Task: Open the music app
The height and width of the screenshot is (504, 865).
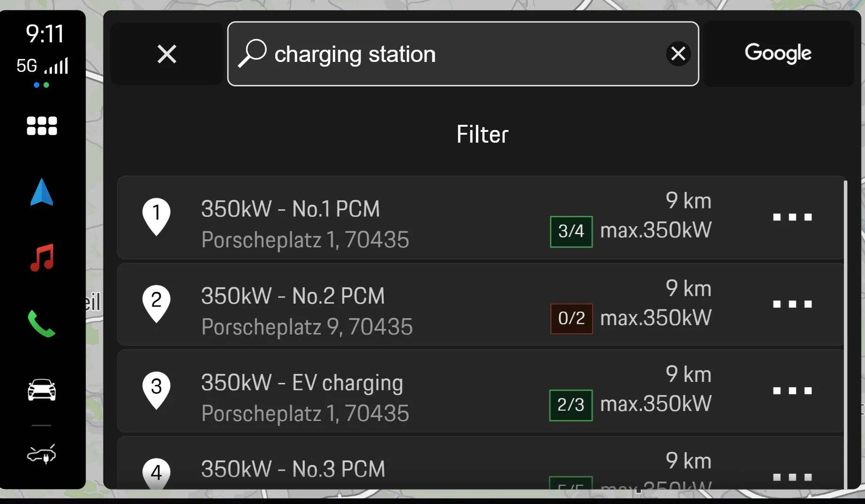Action: [x=41, y=257]
